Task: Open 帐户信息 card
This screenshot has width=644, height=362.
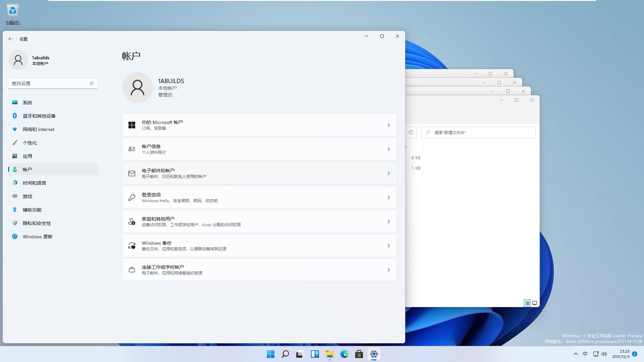Action: [260, 149]
